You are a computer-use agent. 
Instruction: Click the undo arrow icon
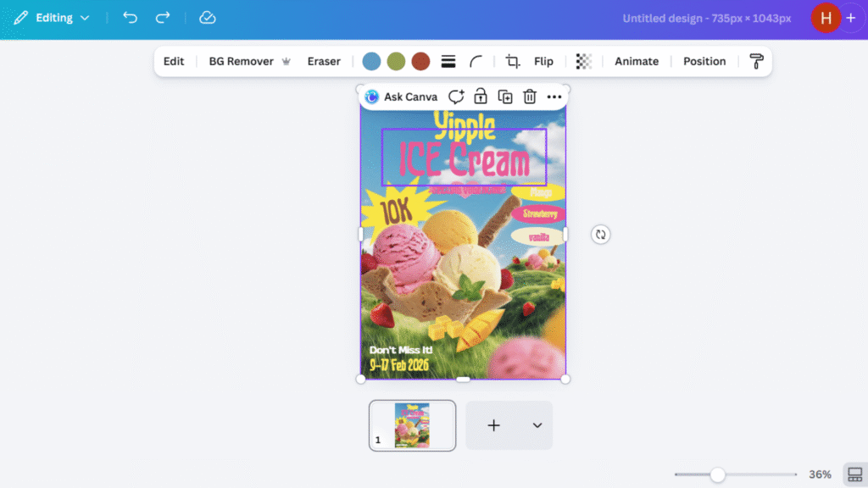pyautogui.click(x=130, y=18)
